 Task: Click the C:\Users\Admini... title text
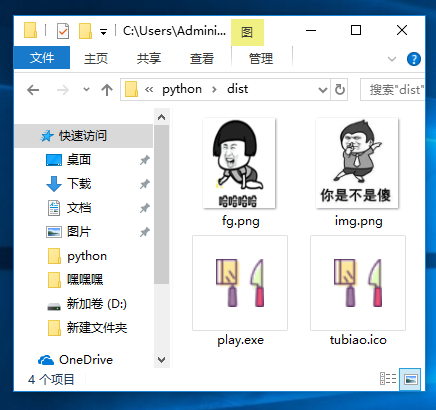click(x=174, y=31)
